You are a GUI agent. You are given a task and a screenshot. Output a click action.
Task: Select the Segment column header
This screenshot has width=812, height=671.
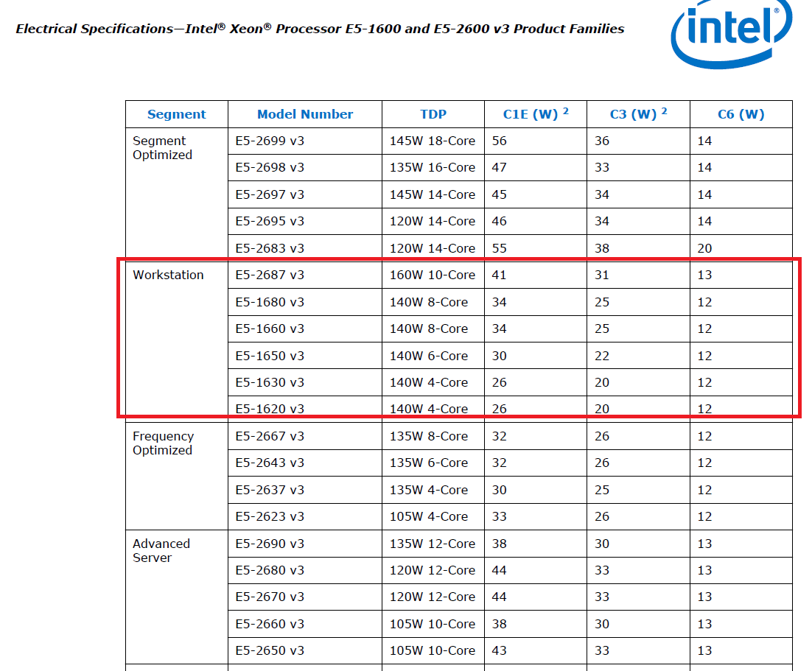pyautogui.click(x=177, y=114)
